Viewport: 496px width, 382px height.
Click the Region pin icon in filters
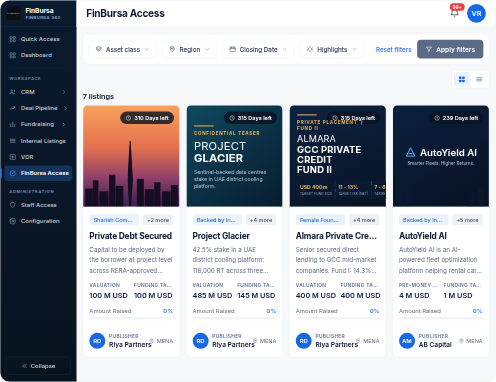[x=172, y=49]
